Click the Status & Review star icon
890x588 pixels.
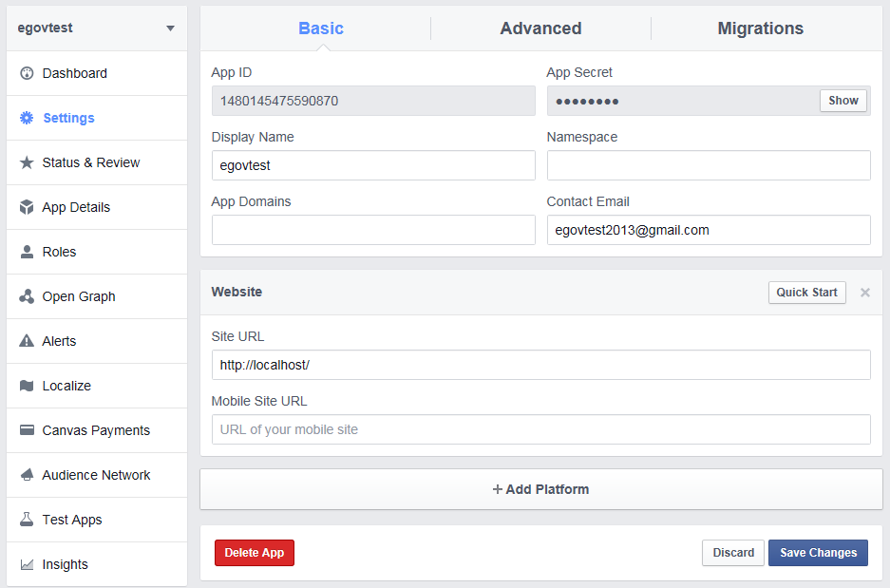pyautogui.click(x=27, y=162)
